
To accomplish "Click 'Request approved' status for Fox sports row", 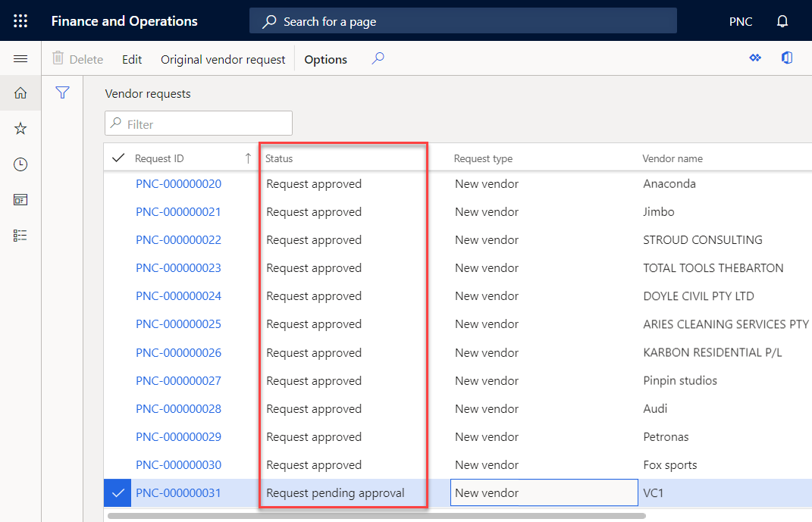I will tap(314, 464).
